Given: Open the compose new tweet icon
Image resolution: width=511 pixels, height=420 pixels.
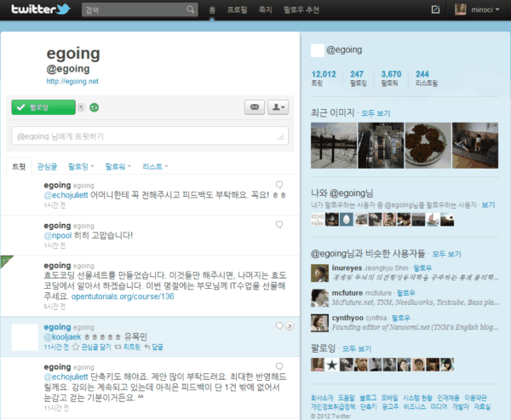Looking at the screenshot, I should 435,9.
